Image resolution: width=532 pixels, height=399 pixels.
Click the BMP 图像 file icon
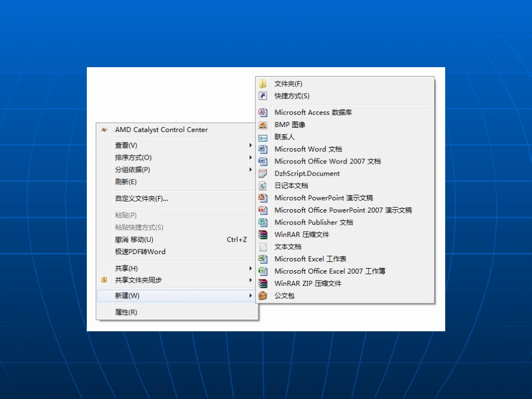point(263,125)
